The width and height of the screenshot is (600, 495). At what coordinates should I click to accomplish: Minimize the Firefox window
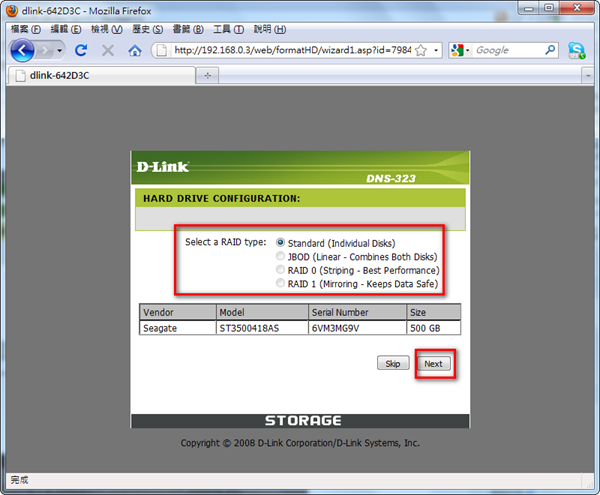coord(528,8)
